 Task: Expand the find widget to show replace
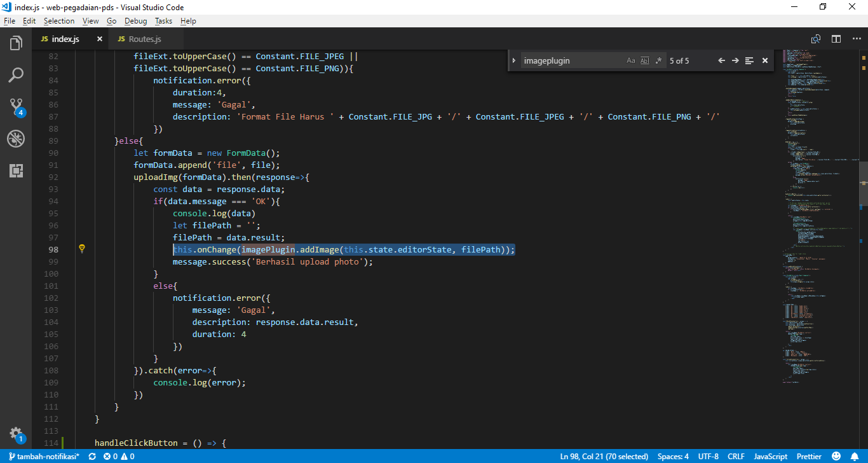[514, 60]
